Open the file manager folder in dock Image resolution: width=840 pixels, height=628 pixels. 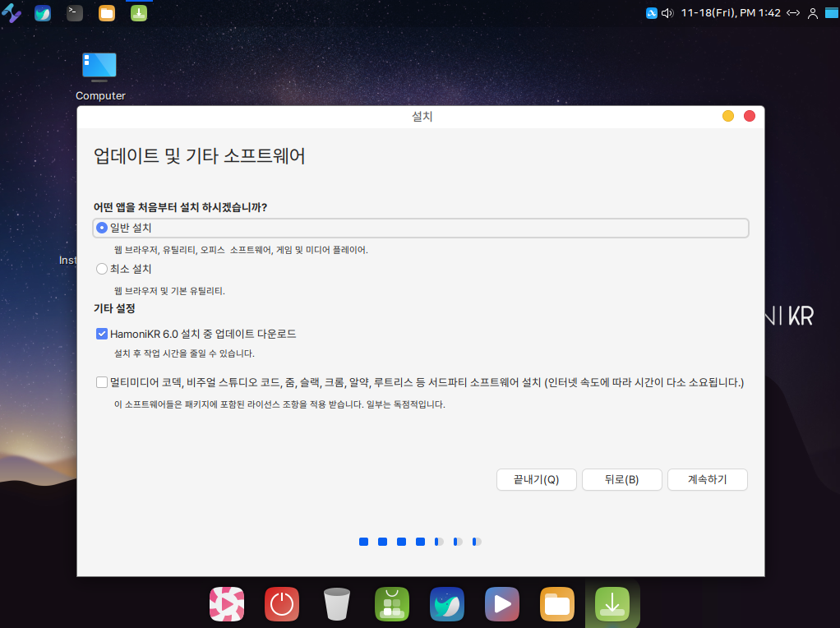click(x=557, y=604)
